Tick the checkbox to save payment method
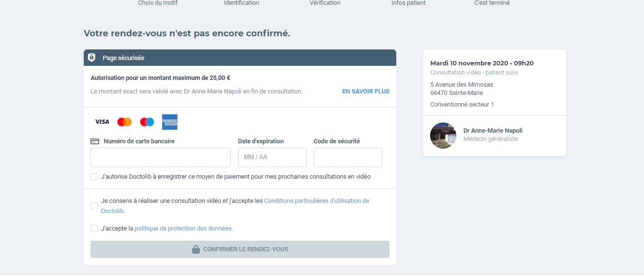Image resolution: width=644 pixels, height=276 pixels. (94, 177)
